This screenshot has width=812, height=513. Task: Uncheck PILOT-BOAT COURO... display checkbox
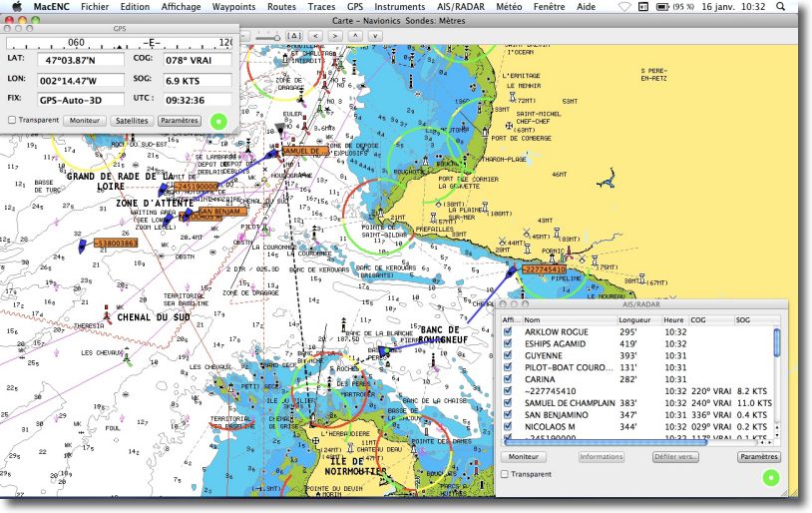[508, 367]
